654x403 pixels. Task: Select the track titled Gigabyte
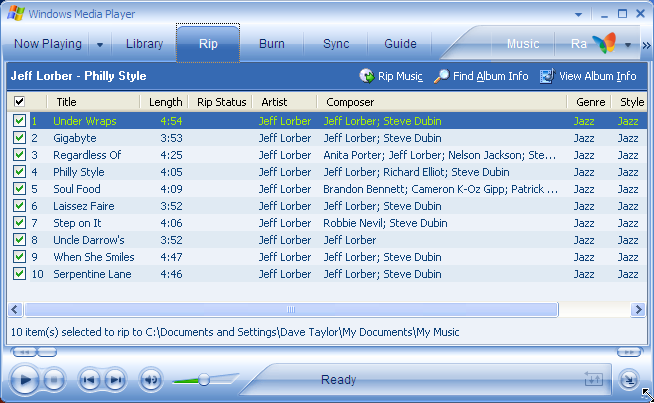coord(75,138)
